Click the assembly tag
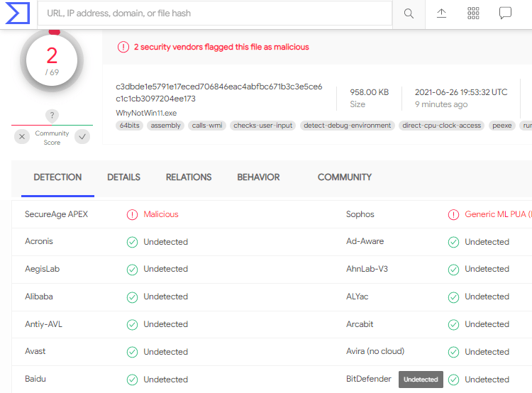Screen dimensions: 532x393 165,126
